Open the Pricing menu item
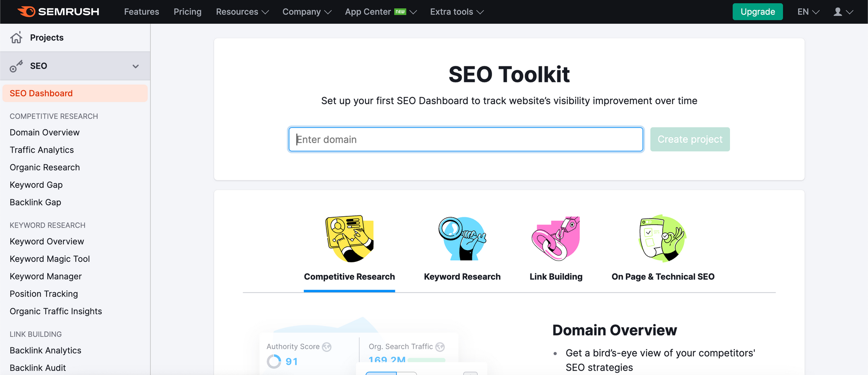The height and width of the screenshot is (375, 868). (187, 12)
